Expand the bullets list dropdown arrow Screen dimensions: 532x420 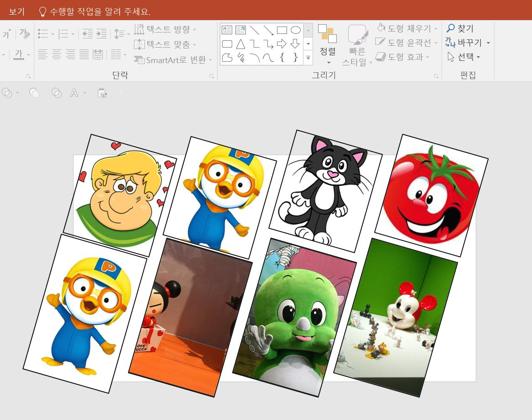[x=53, y=34]
